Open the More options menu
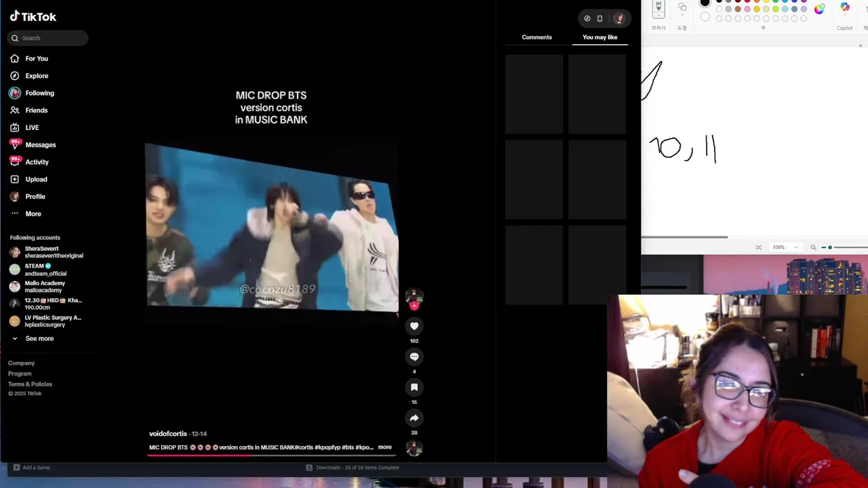868x488 pixels. click(33, 213)
